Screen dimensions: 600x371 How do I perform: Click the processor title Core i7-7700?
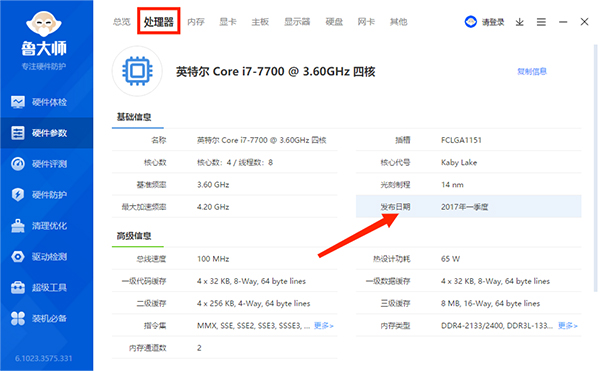point(276,72)
